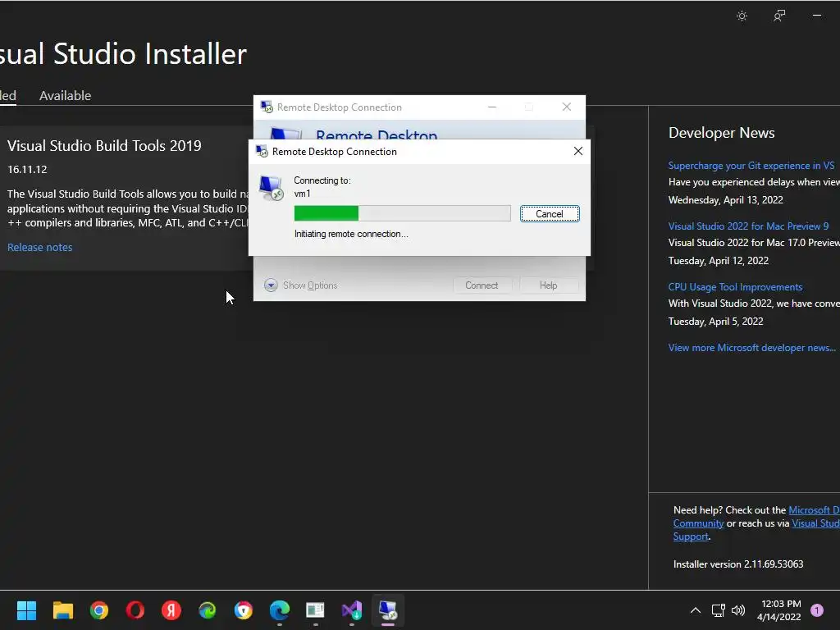Click the Developer News heading
This screenshot has width=840, height=630.
pyautogui.click(x=722, y=133)
